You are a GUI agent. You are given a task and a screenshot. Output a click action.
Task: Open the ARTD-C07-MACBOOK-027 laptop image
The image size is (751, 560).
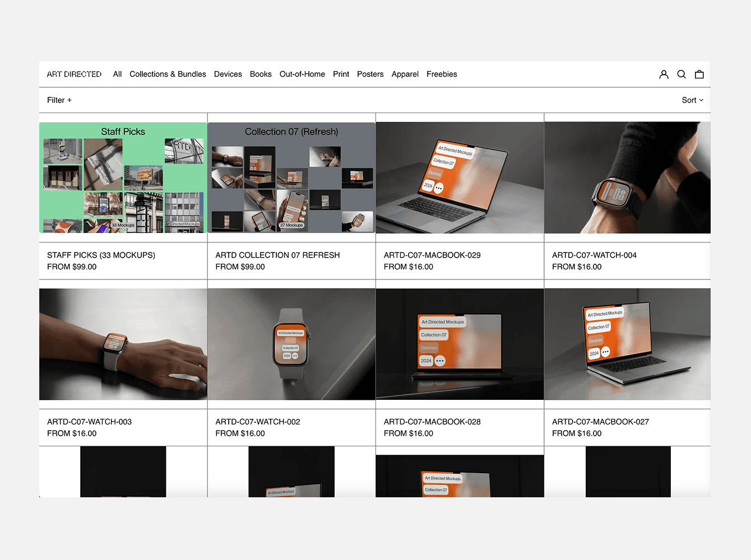[627, 344]
